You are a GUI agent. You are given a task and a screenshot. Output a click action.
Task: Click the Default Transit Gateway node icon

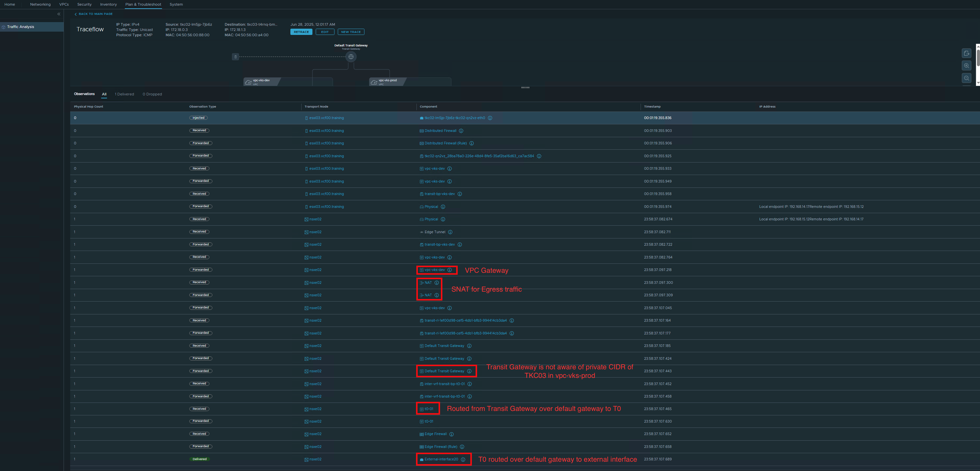(351, 57)
